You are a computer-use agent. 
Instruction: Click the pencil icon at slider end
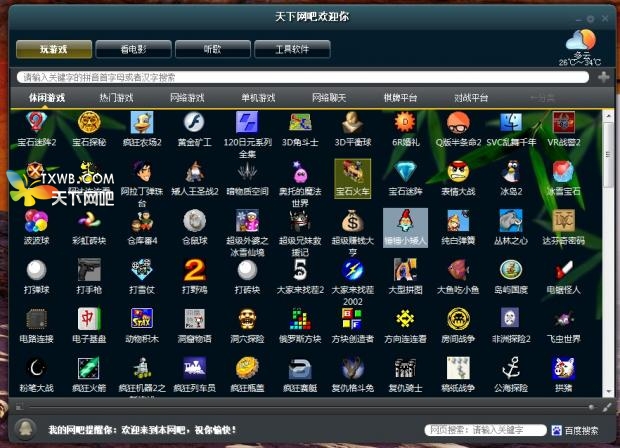pos(607,407)
